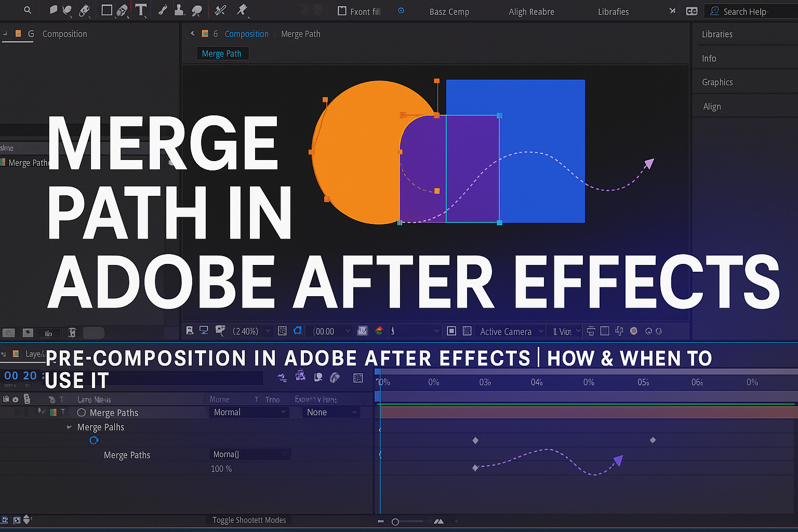
Task: Click the 00 20 current time display
Action: coord(20,376)
